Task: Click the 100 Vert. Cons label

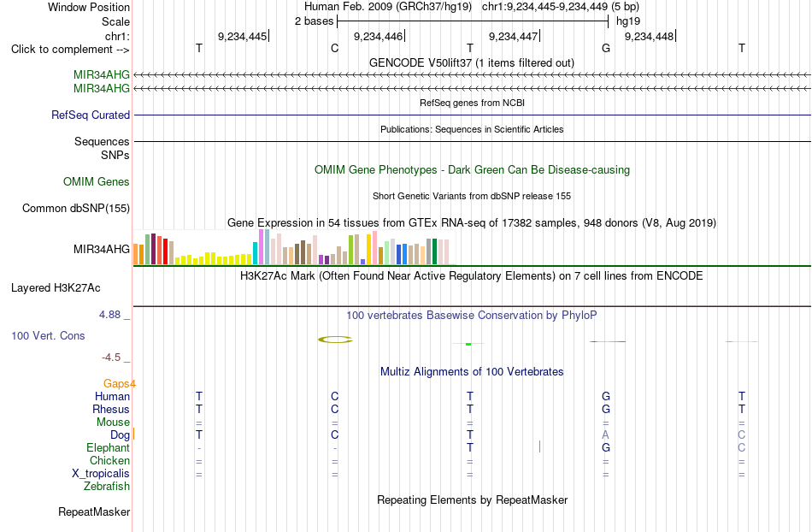Action: point(48,335)
